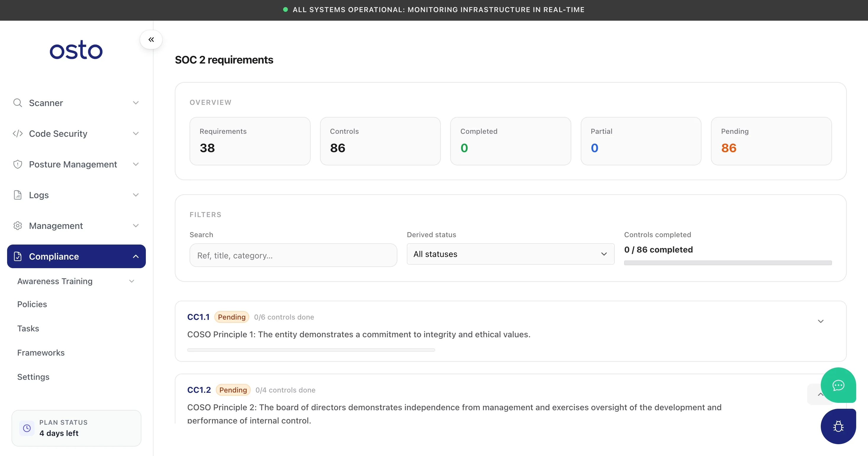
Task: Click the osto logo
Action: tap(76, 50)
